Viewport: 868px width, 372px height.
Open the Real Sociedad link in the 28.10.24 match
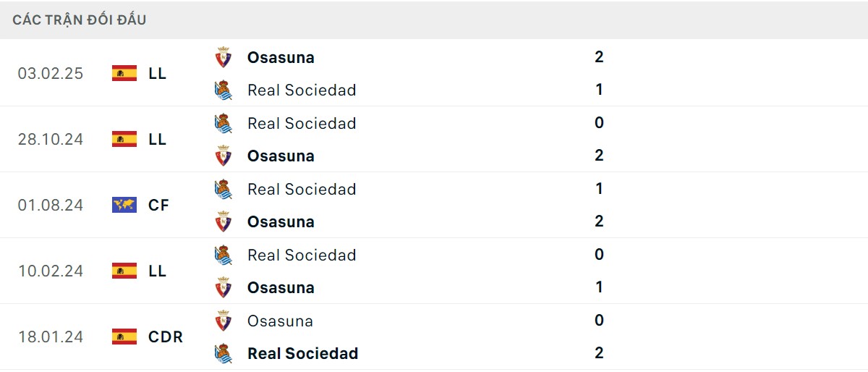pos(302,124)
